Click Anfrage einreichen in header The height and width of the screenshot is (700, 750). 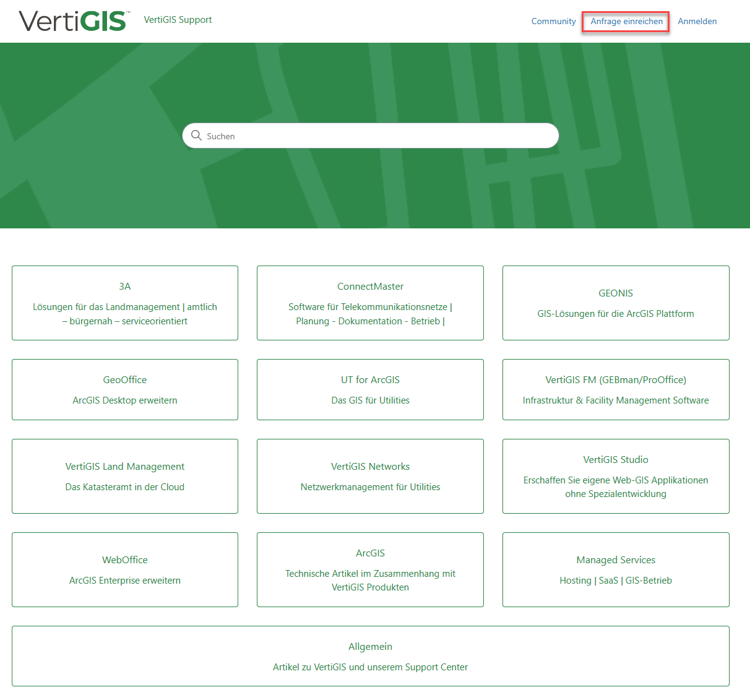tap(626, 21)
